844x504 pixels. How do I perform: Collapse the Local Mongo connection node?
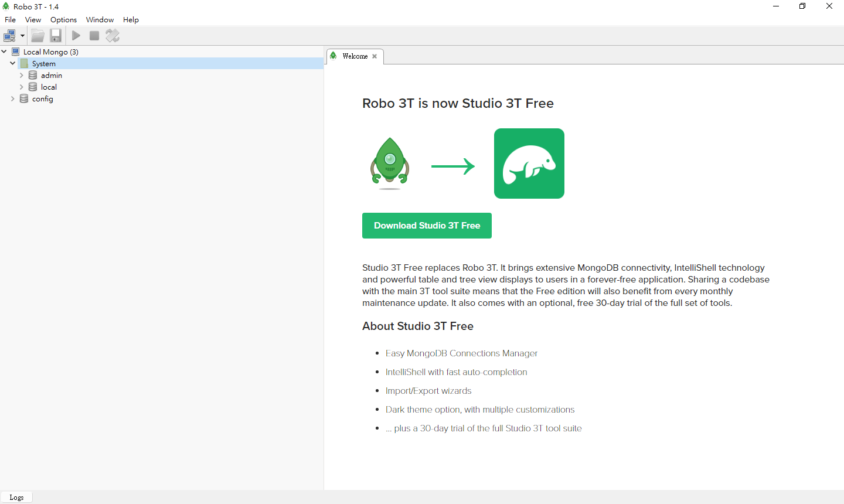(4, 52)
